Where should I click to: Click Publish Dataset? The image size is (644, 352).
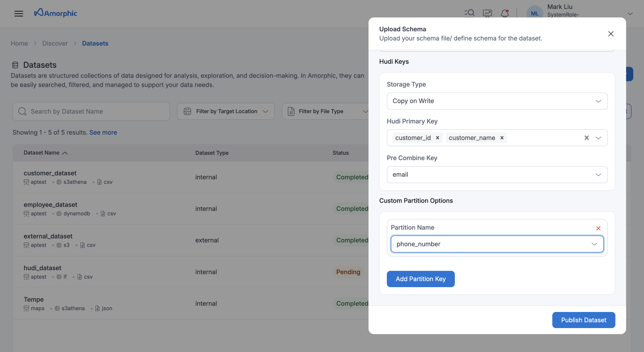(584, 320)
